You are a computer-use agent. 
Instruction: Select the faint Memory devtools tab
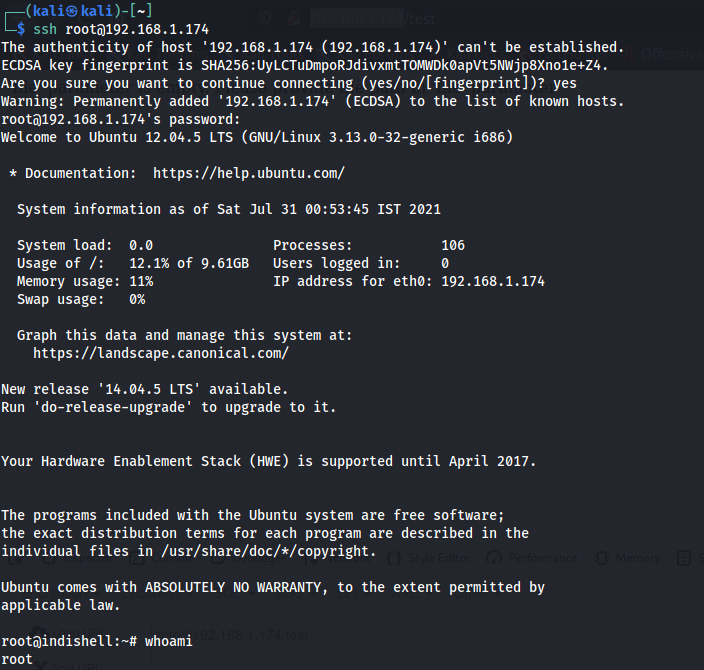click(637, 558)
